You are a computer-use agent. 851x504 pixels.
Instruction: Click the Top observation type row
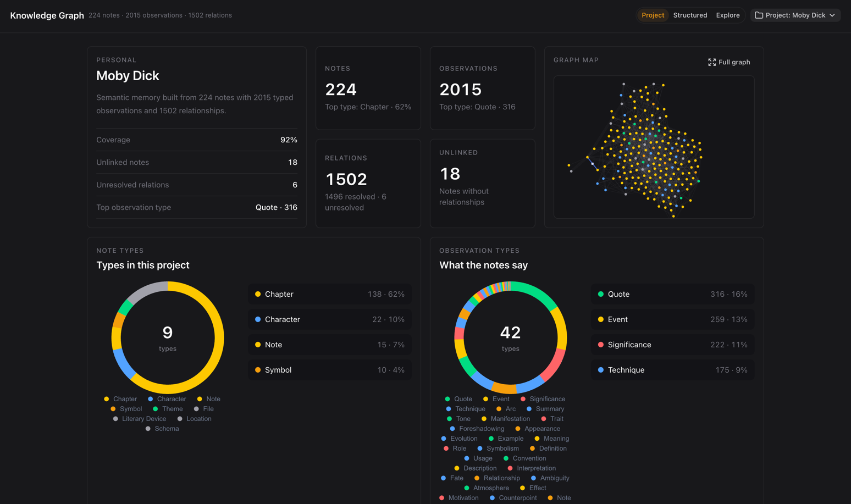(x=197, y=207)
